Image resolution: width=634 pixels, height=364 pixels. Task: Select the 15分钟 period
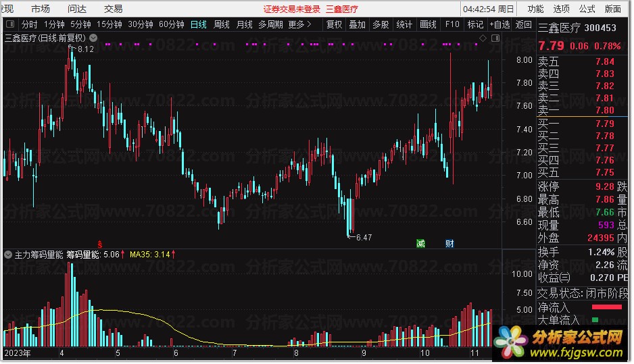tap(109, 24)
